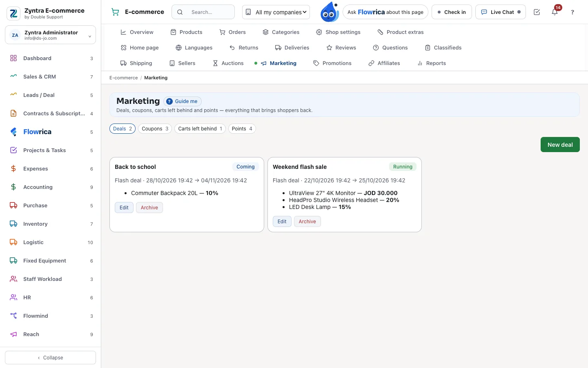Open the Orders menu item

[x=232, y=32]
